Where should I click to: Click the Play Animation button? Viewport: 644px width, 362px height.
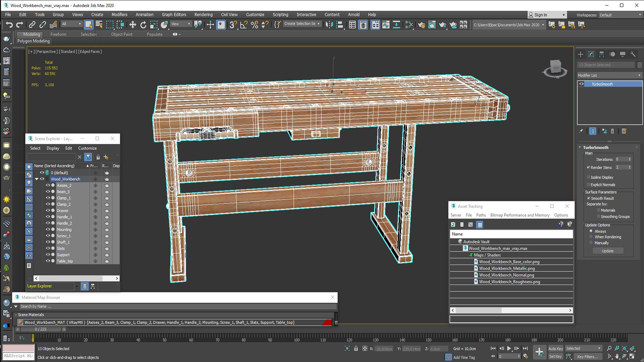tap(509, 349)
